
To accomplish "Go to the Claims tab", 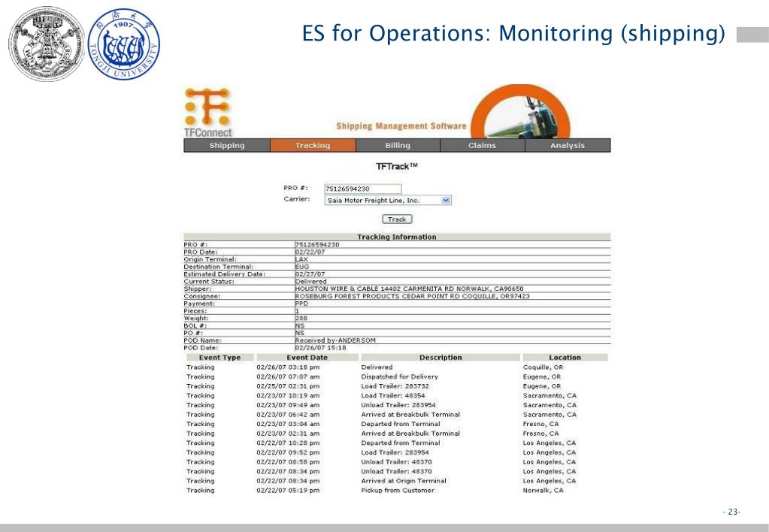I will [x=482, y=145].
